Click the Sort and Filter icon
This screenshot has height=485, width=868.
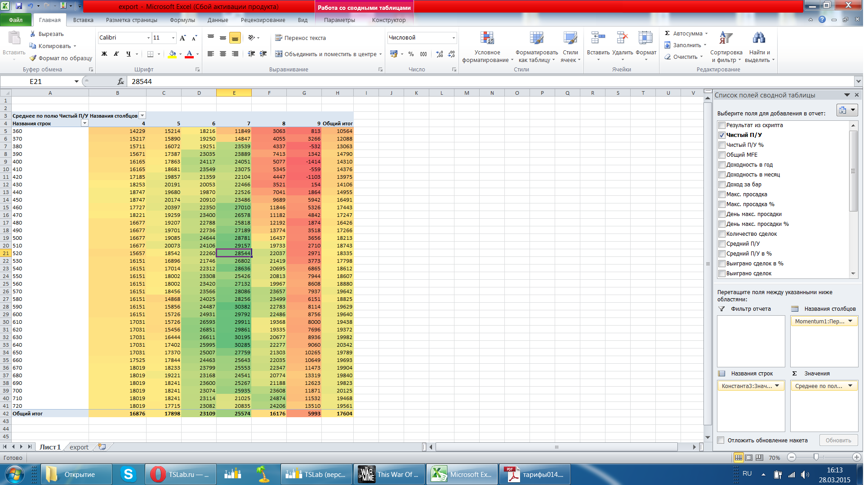pyautogui.click(x=726, y=38)
